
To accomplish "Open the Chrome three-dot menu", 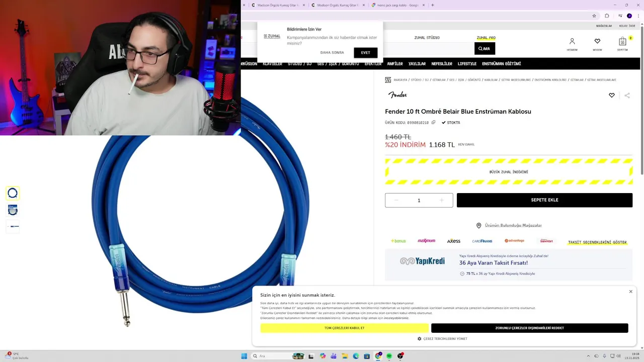I will pyautogui.click(x=638, y=16).
